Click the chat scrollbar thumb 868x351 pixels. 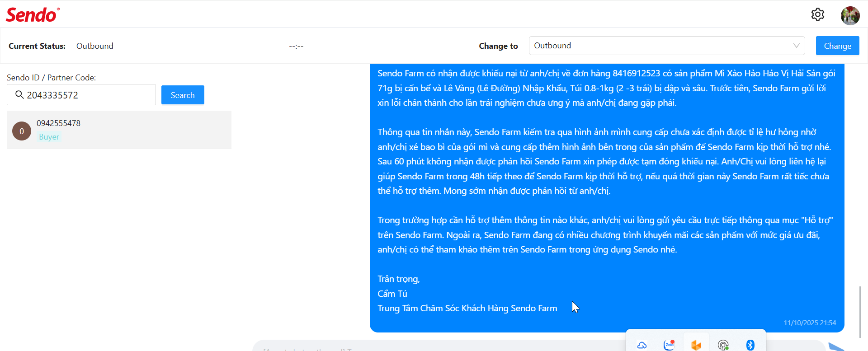tap(860, 312)
